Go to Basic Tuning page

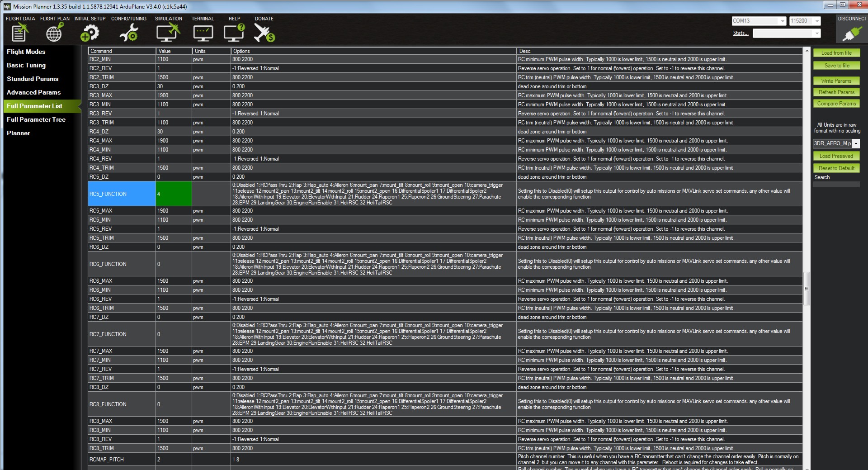(26, 65)
